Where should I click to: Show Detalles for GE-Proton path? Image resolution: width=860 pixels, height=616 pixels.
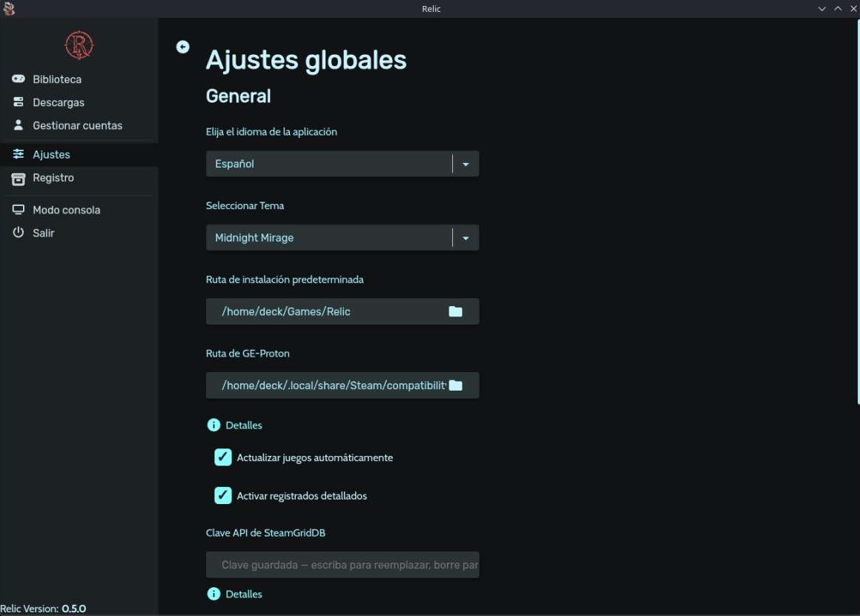pyautogui.click(x=243, y=425)
